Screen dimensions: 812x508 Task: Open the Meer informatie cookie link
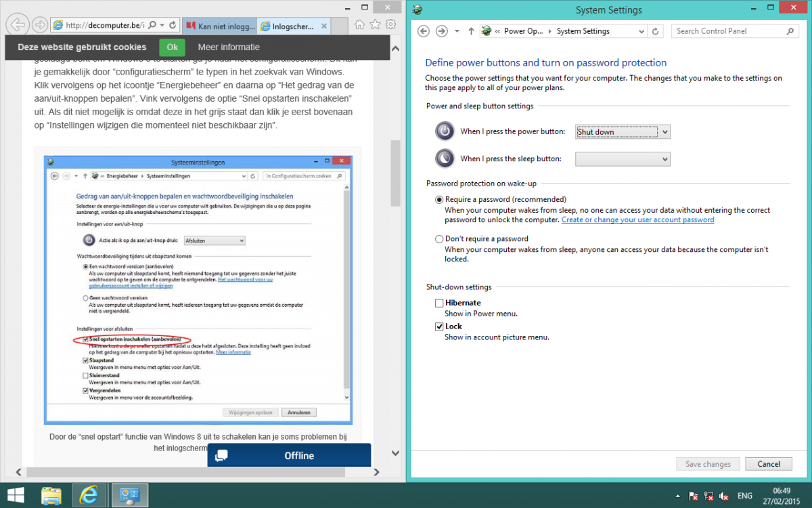tap(229, 47)
